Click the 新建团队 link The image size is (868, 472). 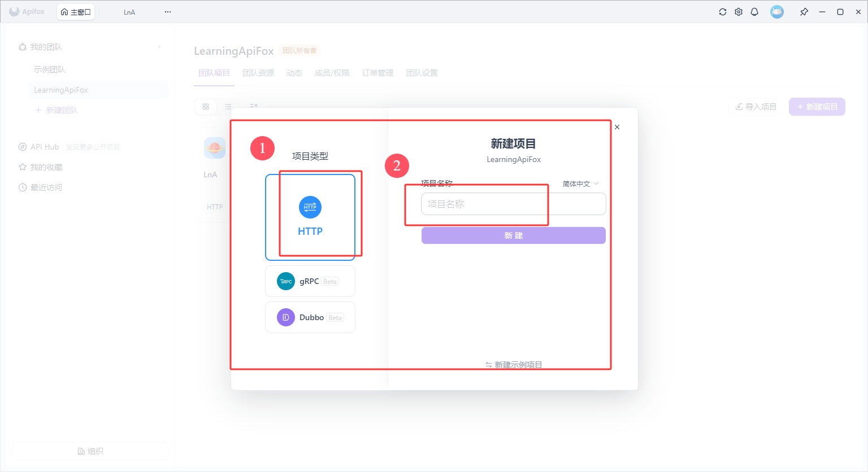[57, 110]
